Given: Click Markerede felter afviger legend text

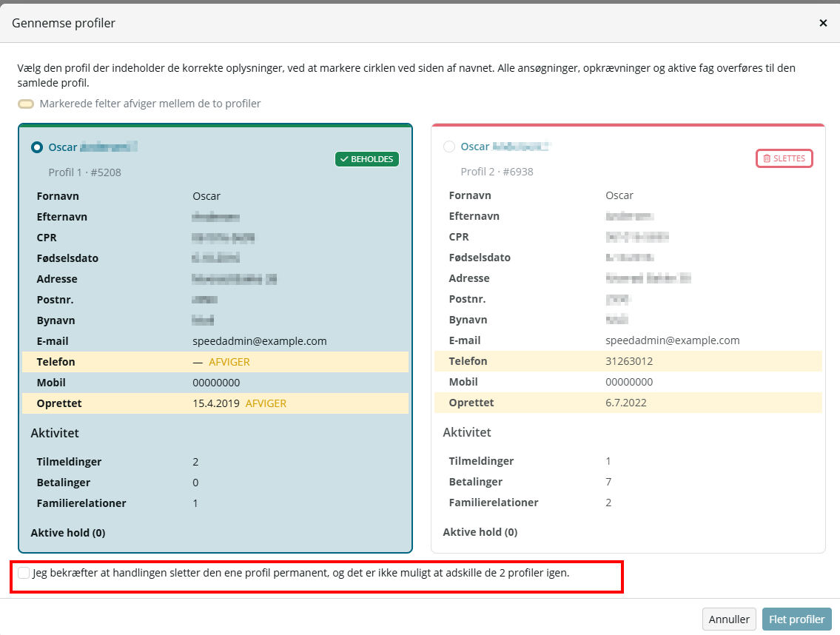Looking at the screenshot, I should coord(150,104).
